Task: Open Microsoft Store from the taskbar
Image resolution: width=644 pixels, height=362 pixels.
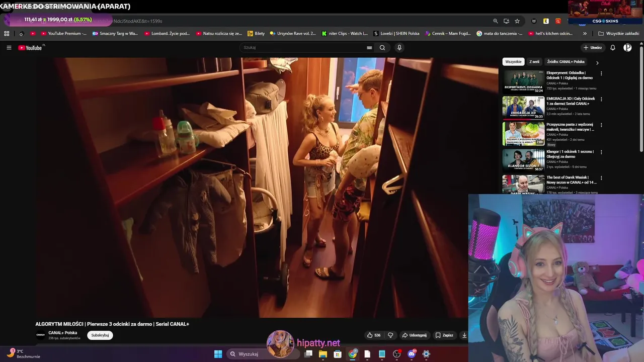Action: (x=338, y=354)
